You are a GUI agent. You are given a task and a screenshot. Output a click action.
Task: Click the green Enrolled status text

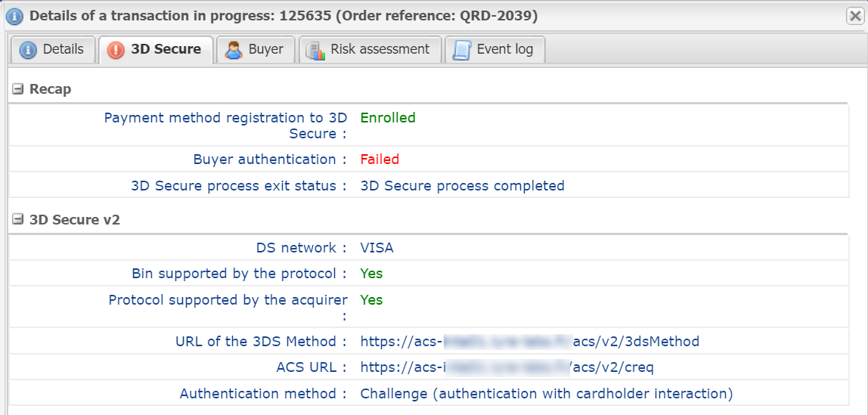point(387,117)
